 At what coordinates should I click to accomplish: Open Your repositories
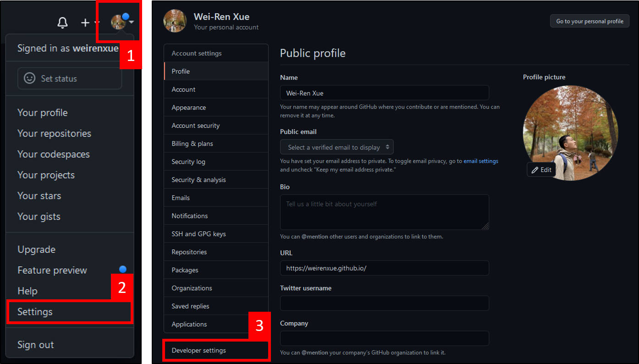[x=54, y=133]
